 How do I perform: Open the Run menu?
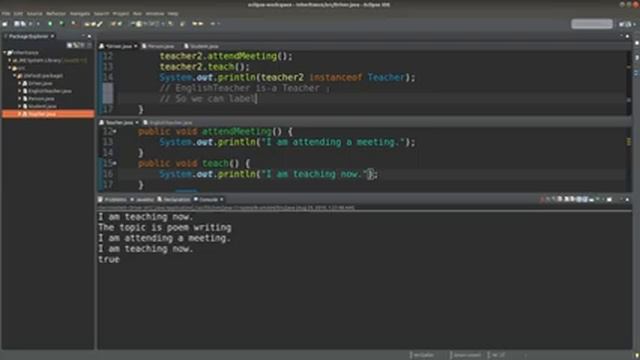[137, 13]
